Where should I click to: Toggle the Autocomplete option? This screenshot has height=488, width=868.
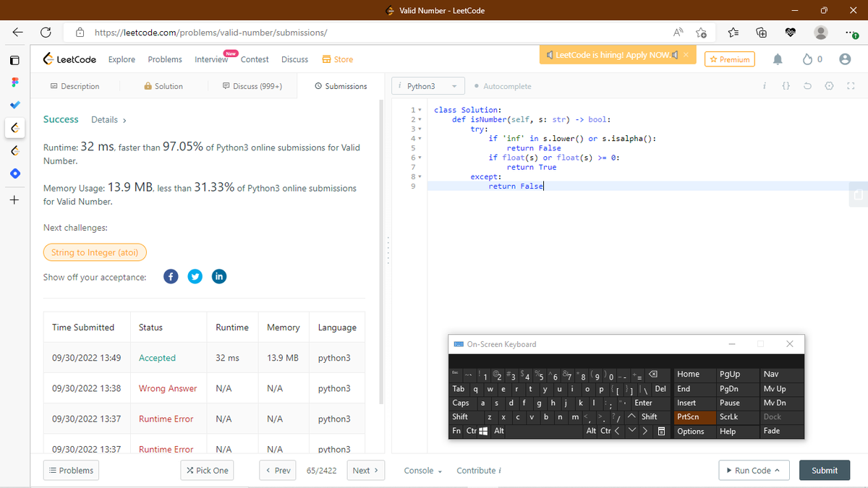pyautogui.click(x=503, y=86)
